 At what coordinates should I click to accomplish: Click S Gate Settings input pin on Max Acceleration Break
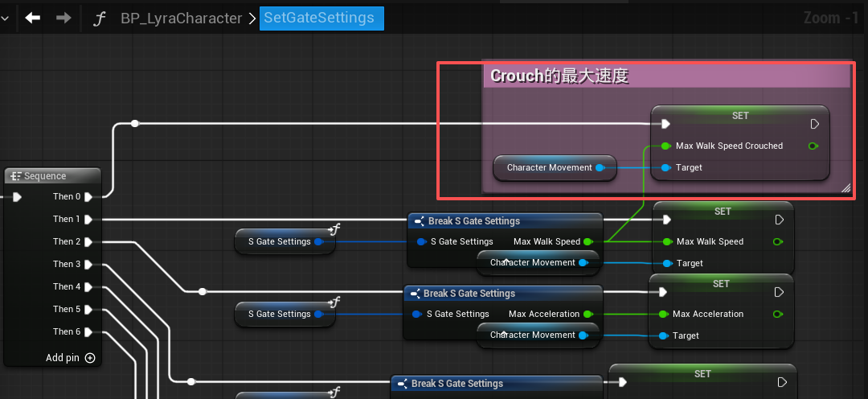click(x=417, y=315)
